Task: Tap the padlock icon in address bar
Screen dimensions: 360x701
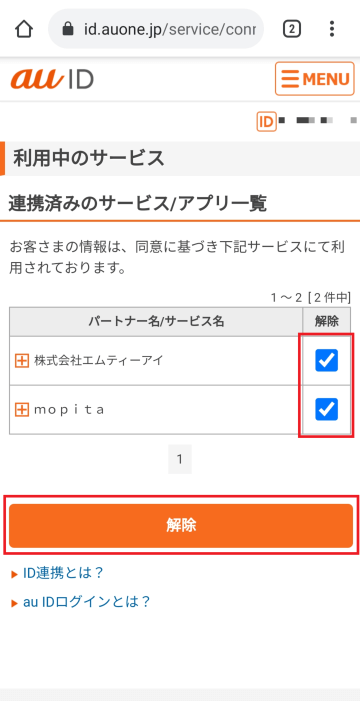Action: tap(68, 30)
